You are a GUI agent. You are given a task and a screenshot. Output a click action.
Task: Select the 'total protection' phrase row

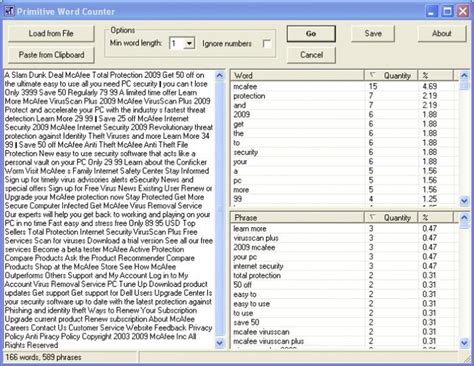coord(345,275)
